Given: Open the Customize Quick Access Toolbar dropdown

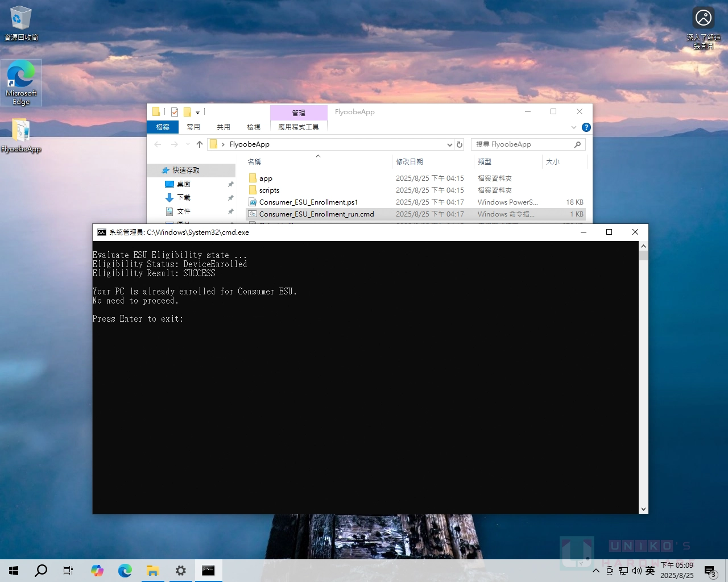Looking at the screenshot, I should click(x=197, y=113).
